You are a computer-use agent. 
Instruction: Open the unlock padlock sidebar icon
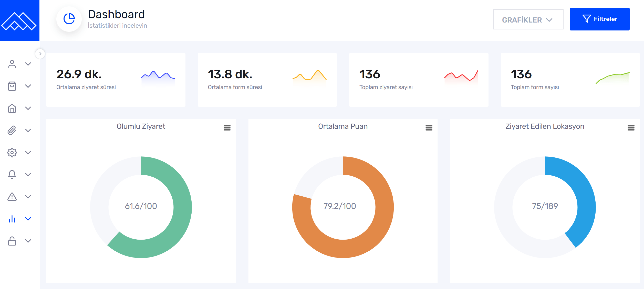(12, 241)
